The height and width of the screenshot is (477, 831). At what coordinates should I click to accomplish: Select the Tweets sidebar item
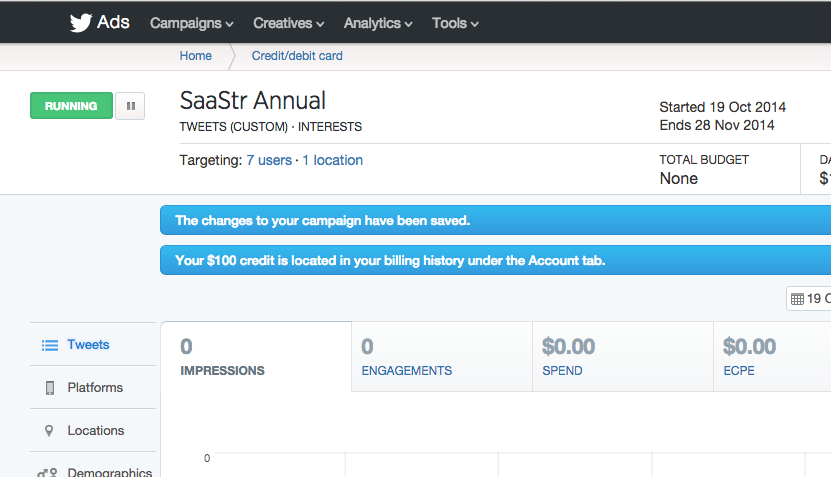coord(93,344)
